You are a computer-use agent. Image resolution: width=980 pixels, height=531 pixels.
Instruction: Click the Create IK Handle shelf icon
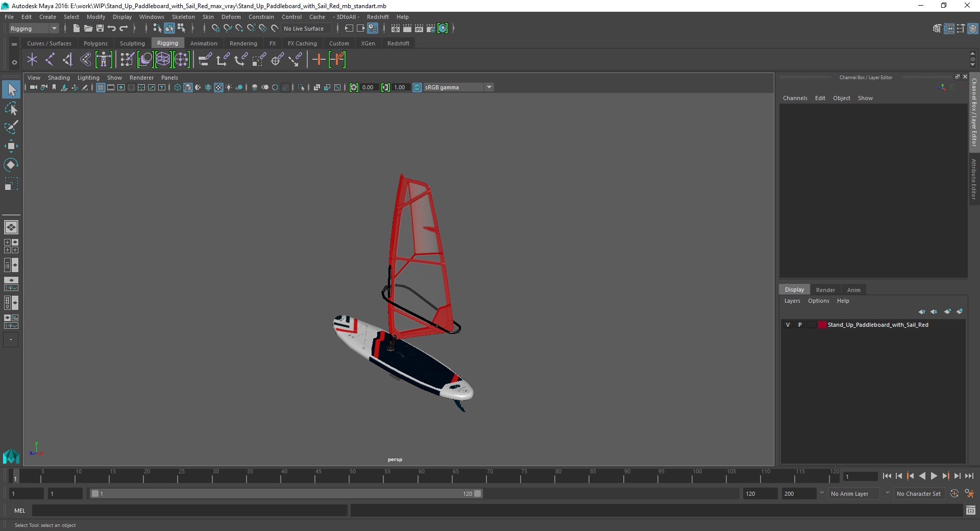[x=68, y=60]
